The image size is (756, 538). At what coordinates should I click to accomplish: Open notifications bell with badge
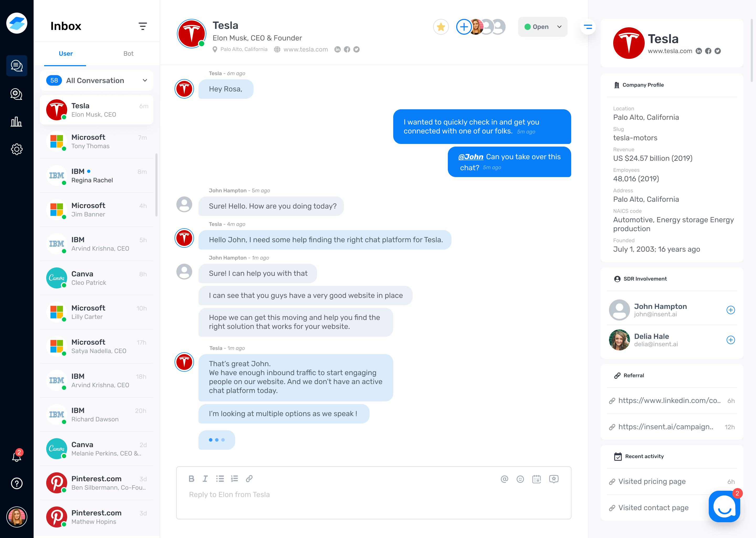click(x=17, y=456)
